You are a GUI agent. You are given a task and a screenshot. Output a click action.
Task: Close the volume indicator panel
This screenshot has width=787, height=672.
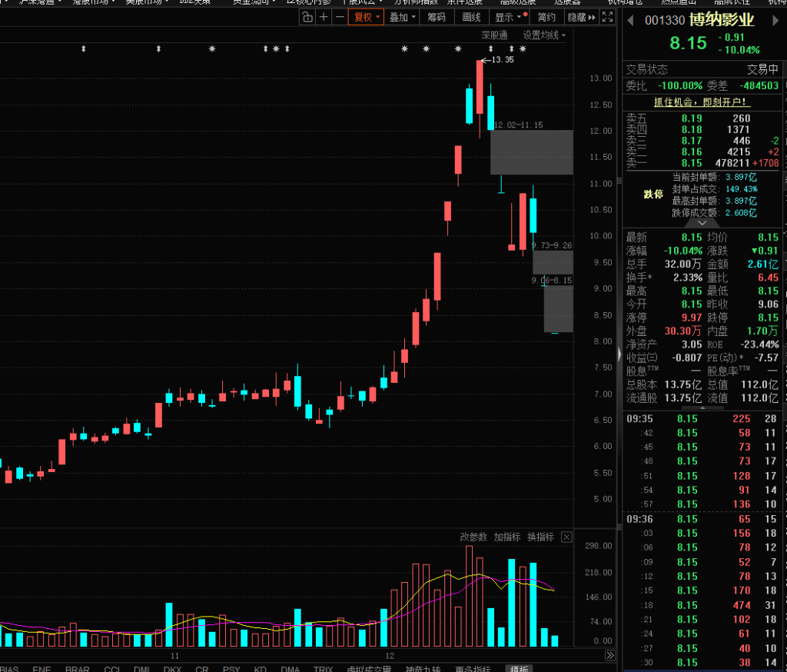tap(566, 537)
